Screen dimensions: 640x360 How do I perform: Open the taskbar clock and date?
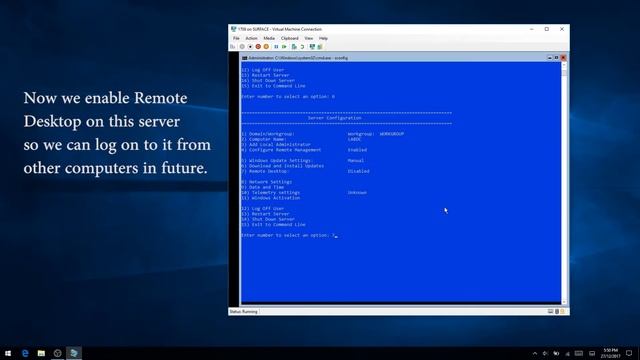pyautogui.click(x=610, y=353)
